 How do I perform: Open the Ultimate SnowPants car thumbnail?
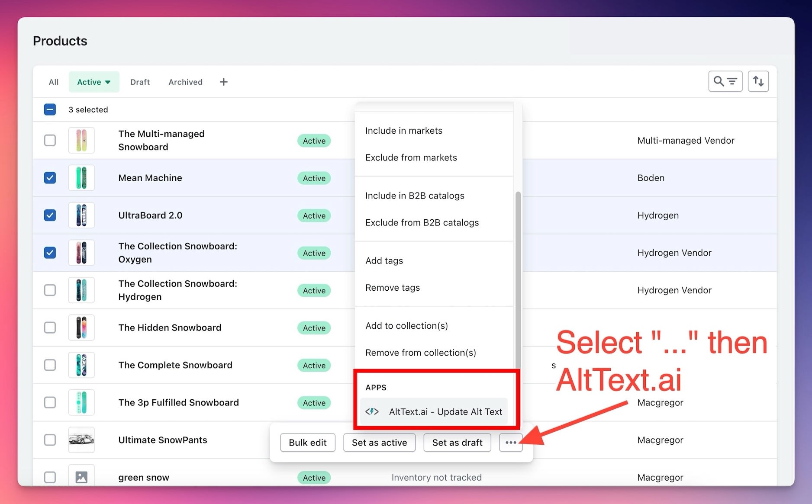(x=81, y=440)
